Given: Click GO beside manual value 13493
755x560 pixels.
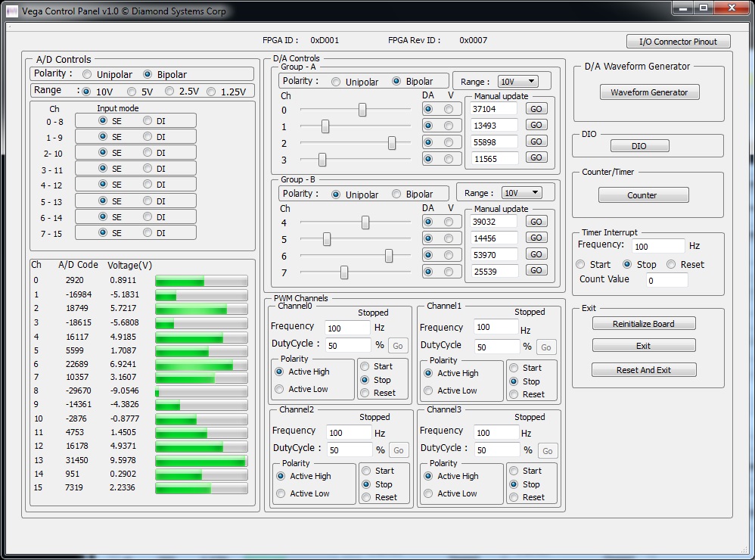Looking at the screenshot, I should click(x=536, y=125).
